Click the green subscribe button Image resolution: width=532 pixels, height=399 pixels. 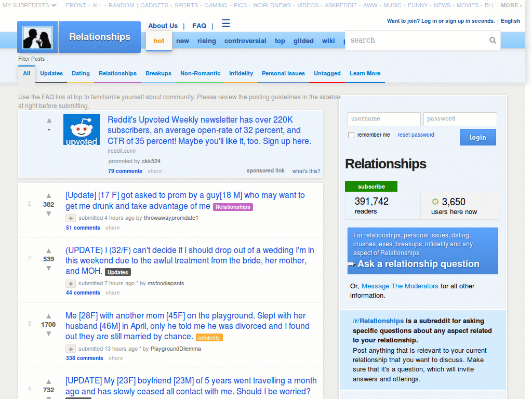point(371,187)
